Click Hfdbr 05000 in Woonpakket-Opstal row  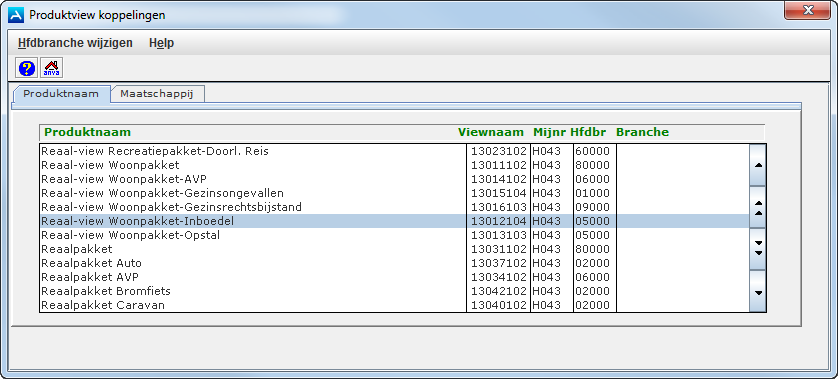tap(592, 235)
